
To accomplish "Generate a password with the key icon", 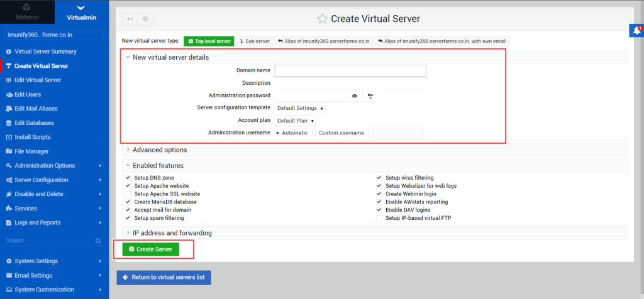I will point(370,95).
